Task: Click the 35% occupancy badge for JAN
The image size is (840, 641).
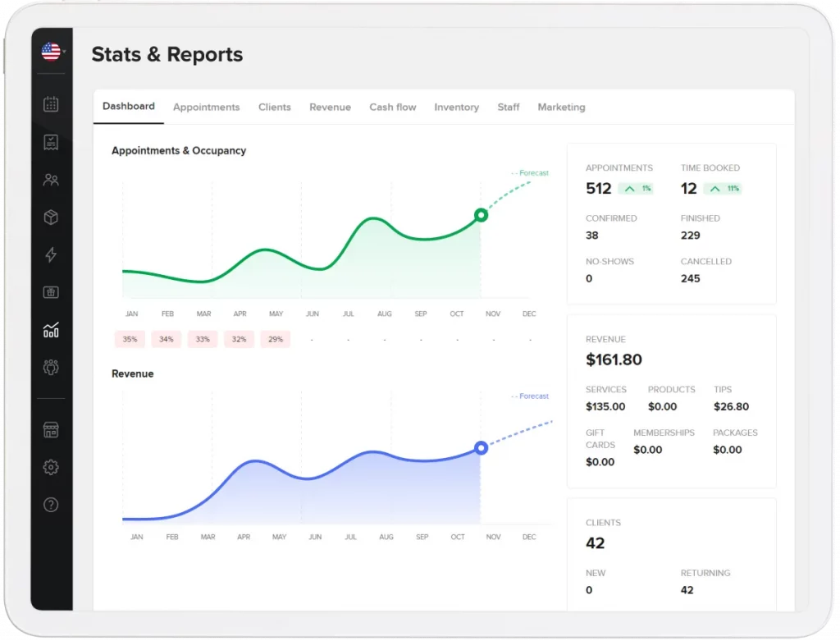Action: click(129, 339)
